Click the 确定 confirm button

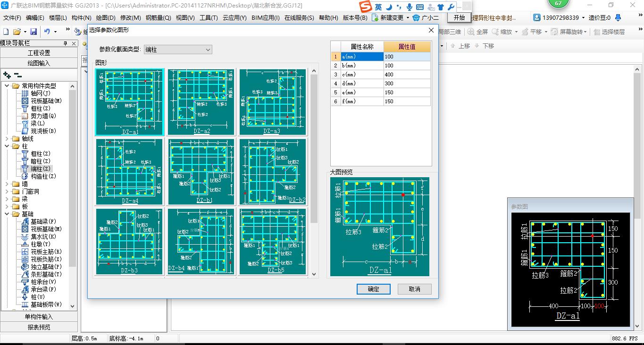[374, 289]
